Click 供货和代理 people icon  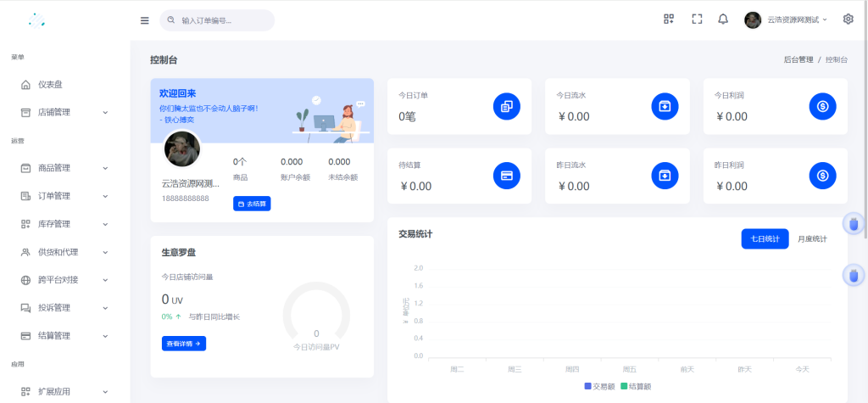coord(25,252)
